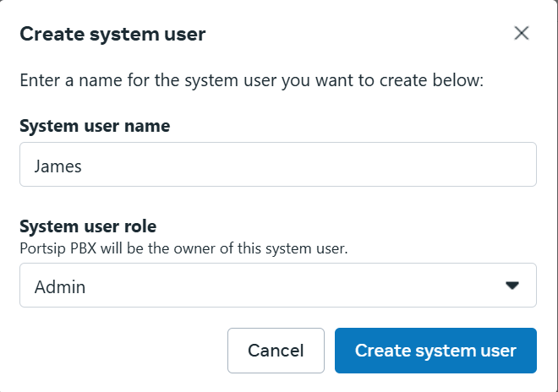
Task: Expand the Admin role selector
Action: tap(277, 286)
